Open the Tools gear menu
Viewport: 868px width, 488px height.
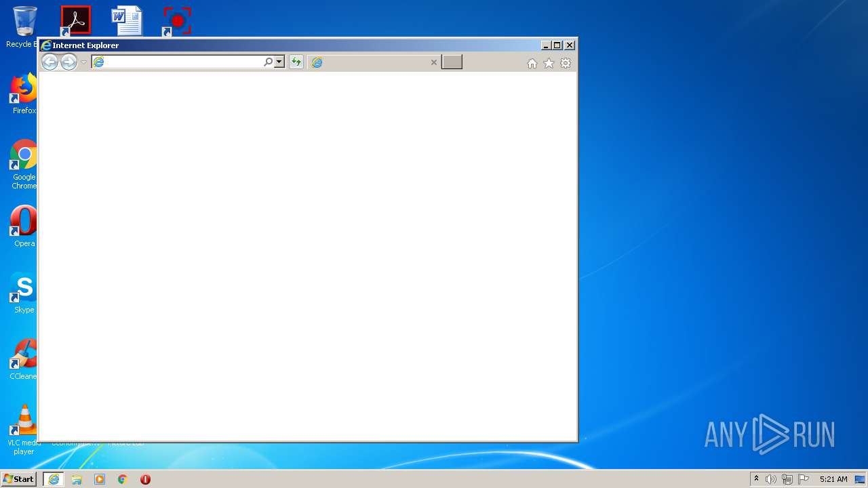(x=566, y=63)
